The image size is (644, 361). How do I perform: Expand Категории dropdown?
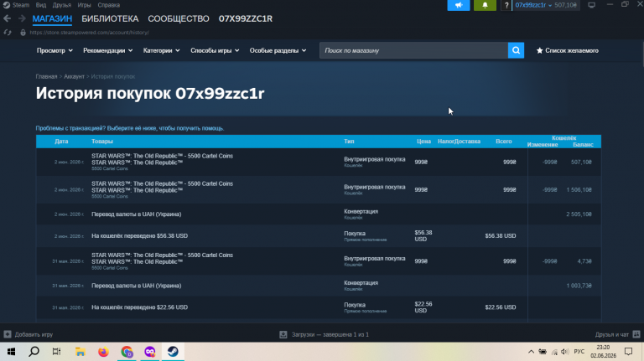(x=161, y=50)
